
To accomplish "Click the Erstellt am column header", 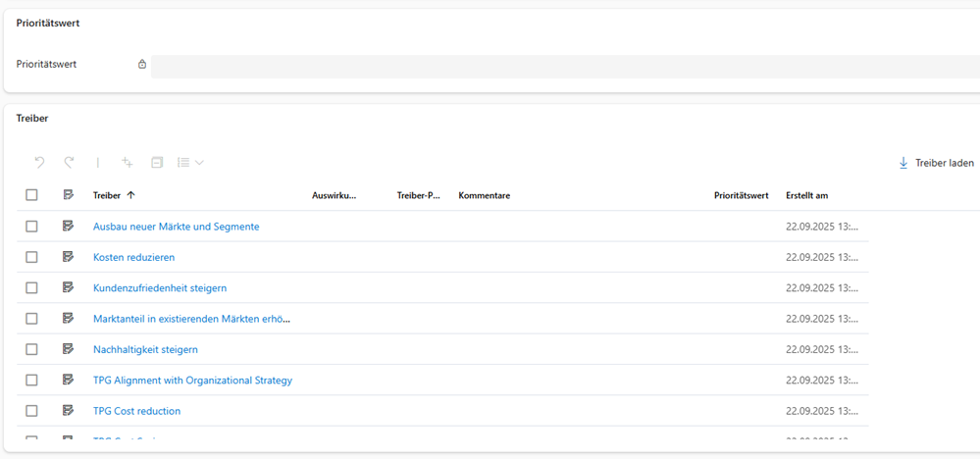I will [806, 195].
